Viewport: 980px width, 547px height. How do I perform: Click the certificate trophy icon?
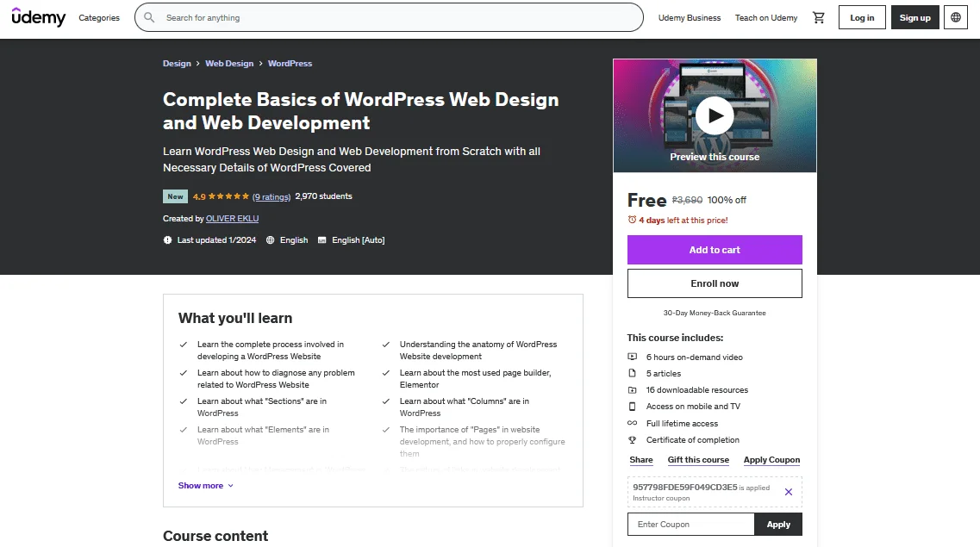[x=632, y=439]
